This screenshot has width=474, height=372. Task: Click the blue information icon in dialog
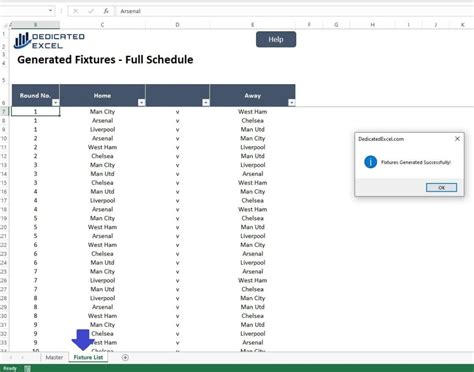click(x=370, y=162)
